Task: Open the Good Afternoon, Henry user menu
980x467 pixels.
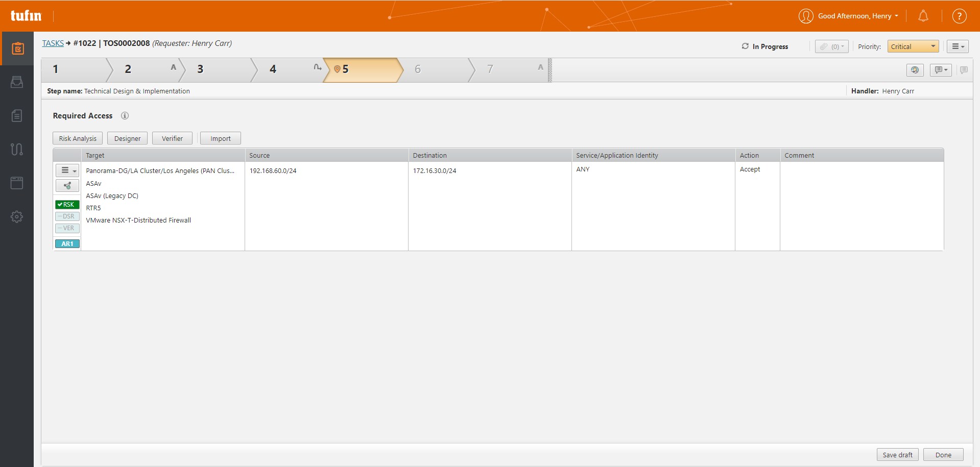Action: click(858, 16)
